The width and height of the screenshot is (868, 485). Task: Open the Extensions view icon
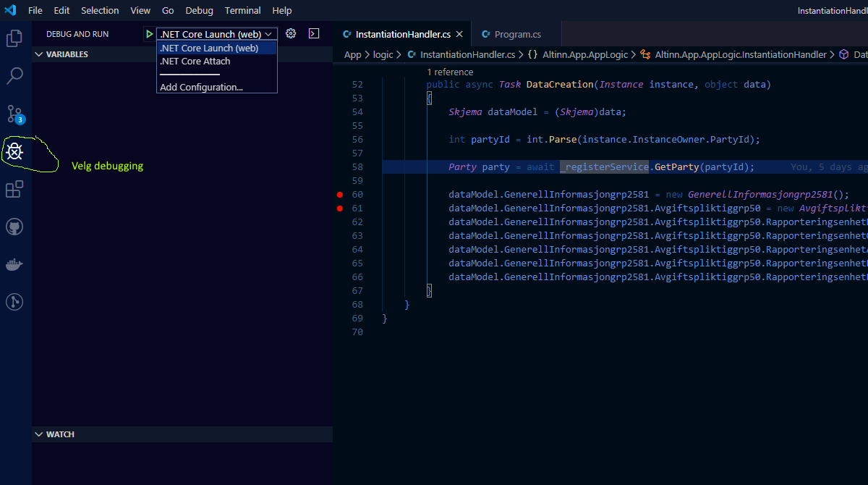pos(14,190)
